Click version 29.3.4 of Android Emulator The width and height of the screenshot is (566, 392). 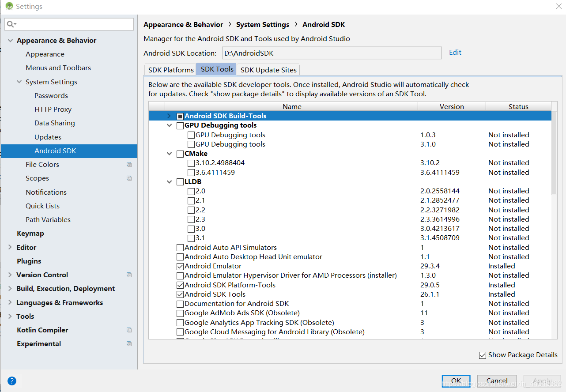coord(430,267)
